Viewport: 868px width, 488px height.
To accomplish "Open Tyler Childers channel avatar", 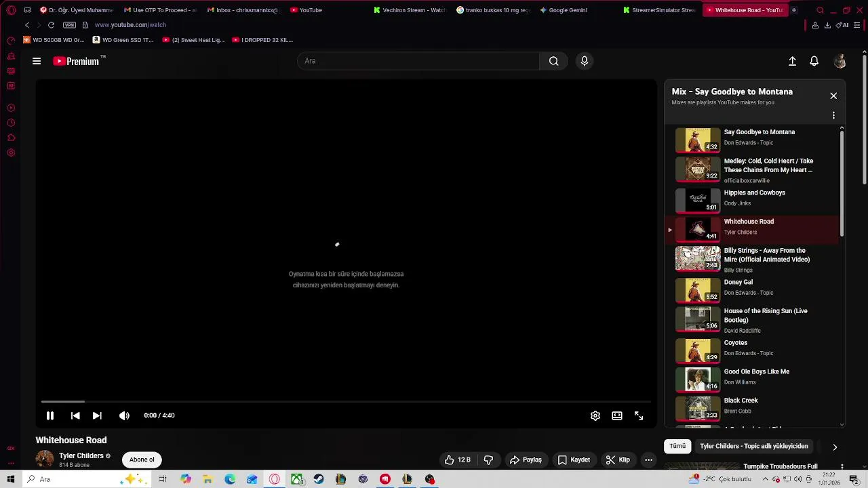I will (x=45, y=459).
